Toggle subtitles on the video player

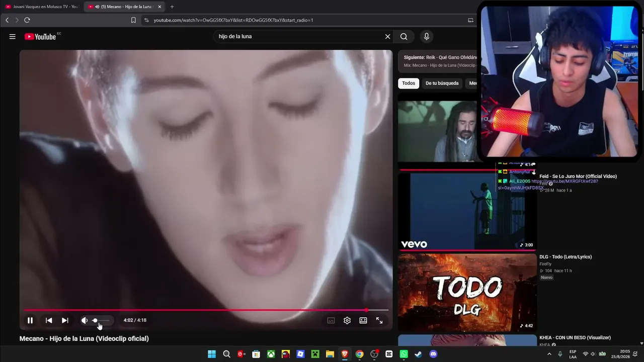point(331,320)
